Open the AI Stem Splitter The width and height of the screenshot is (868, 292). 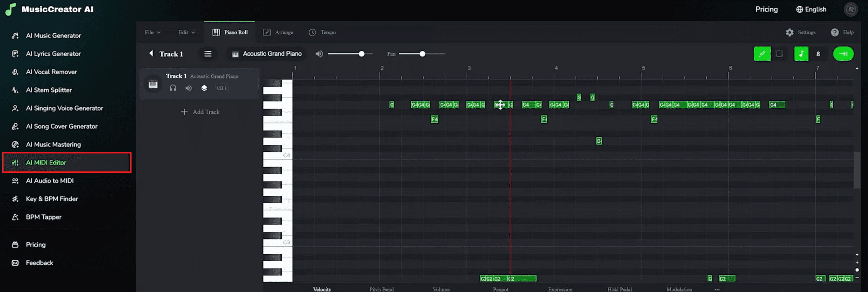(x=49, y=90)
